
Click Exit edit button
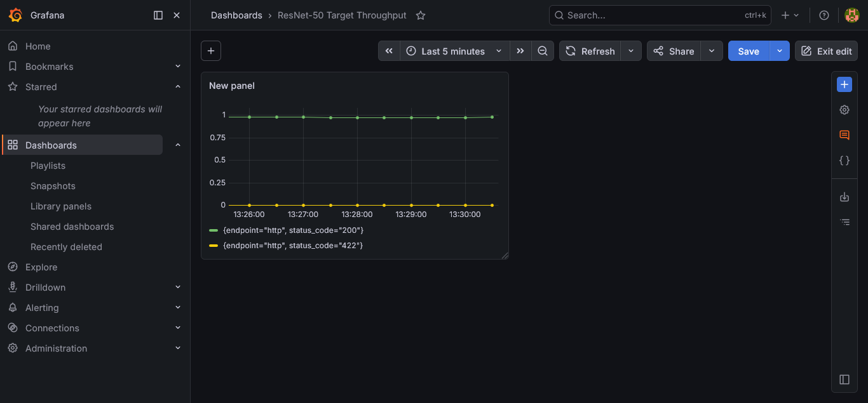click(826, 51)
